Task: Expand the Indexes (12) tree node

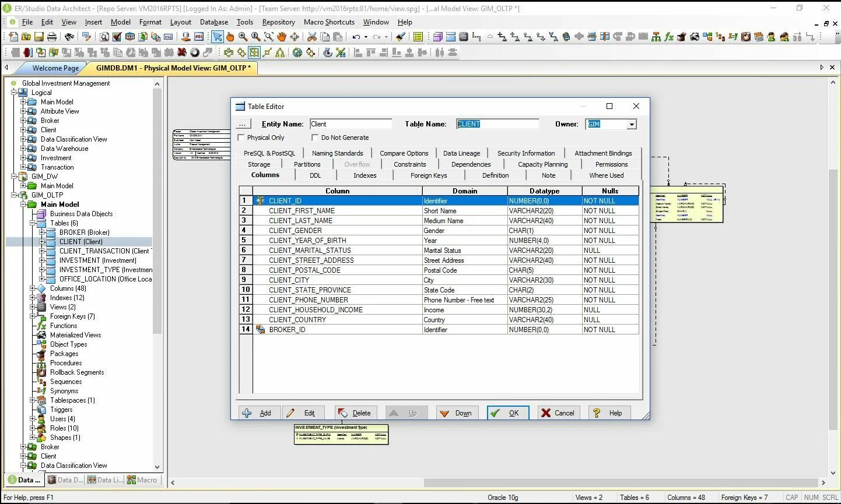Action: [x=33, y=298]
